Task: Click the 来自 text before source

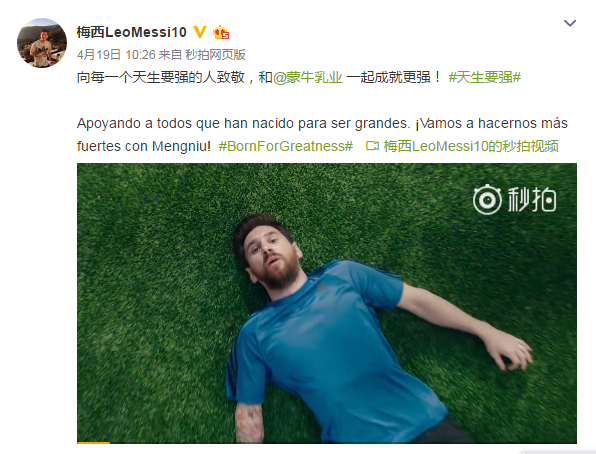Action: (x=170, y=55)
